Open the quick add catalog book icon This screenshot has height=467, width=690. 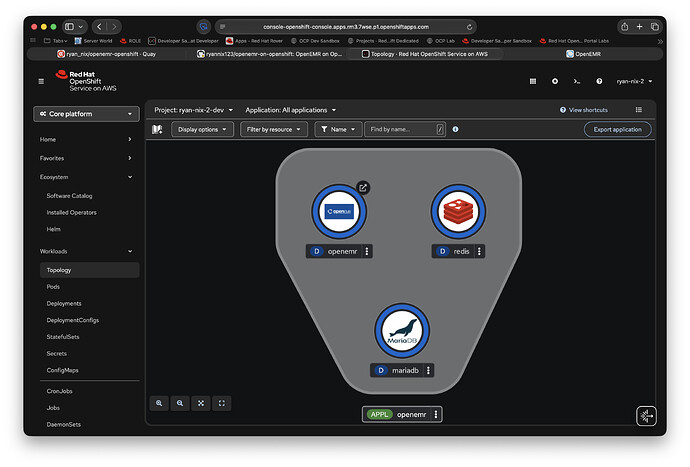point(157,129)
